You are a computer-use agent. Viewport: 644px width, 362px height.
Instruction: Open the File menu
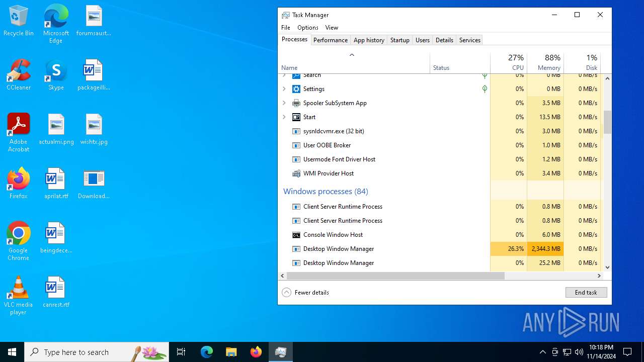[x=286, y=28]
